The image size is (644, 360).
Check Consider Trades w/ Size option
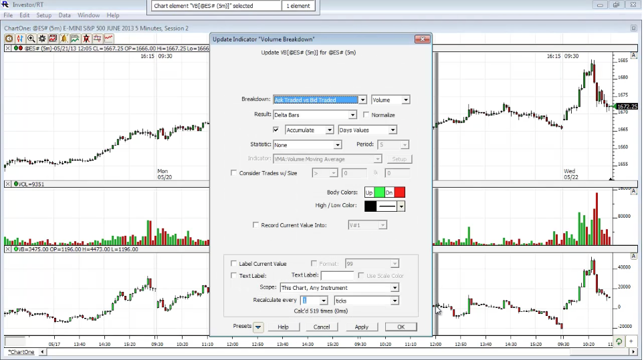pos(233,173)
